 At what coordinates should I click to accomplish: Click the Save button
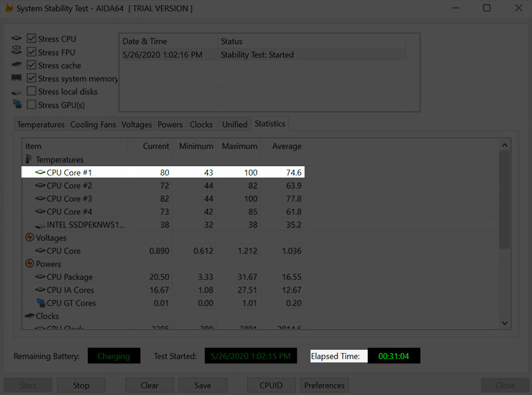pos(203,385)
